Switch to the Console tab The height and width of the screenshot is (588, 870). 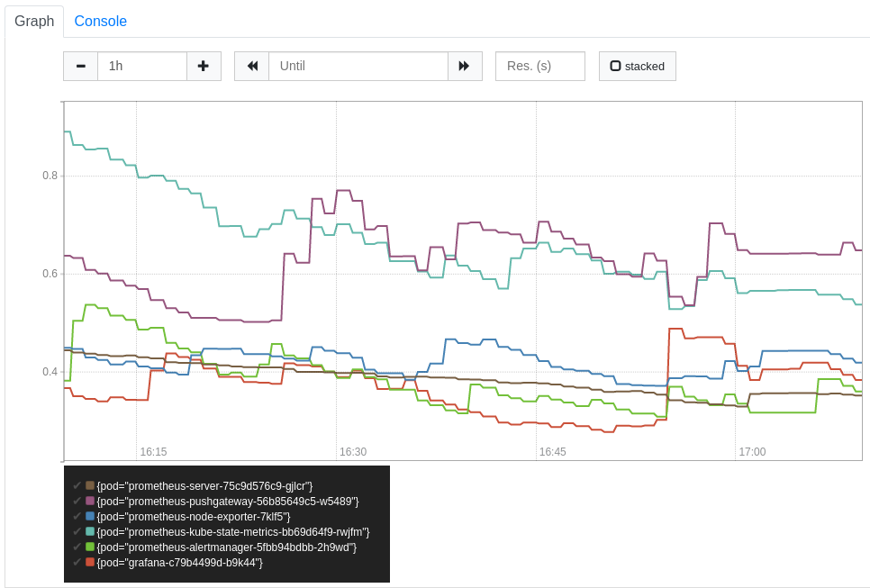pos(101,21)
